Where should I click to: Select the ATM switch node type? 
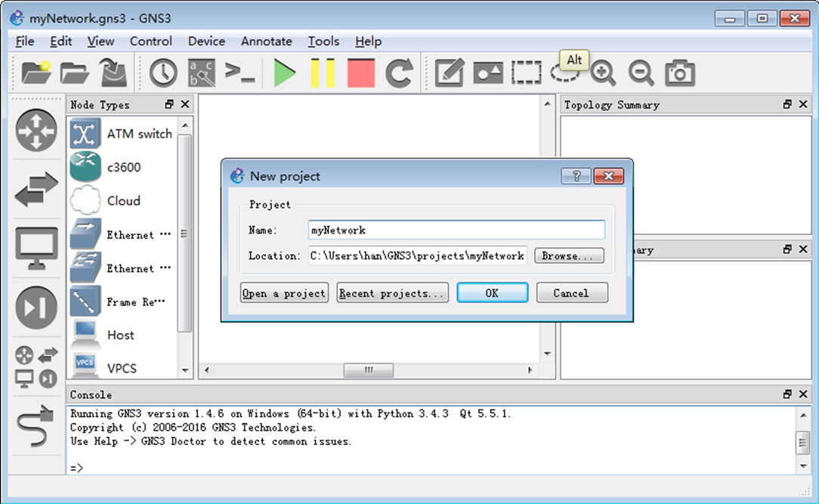coord(122,134)
